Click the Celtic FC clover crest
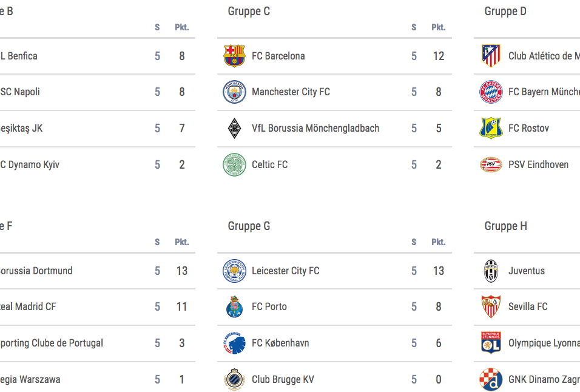The width and height of the screenshot is (580, 392). 234,164
